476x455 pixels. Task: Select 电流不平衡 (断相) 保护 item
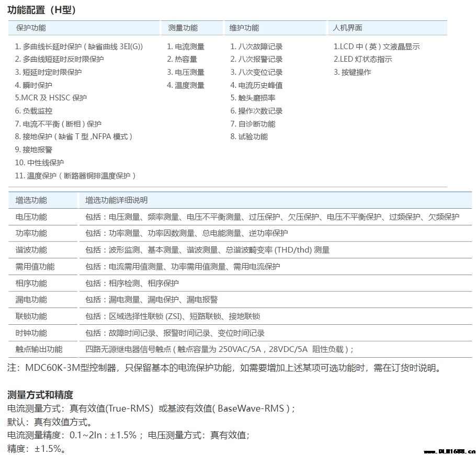click(58, 124)
